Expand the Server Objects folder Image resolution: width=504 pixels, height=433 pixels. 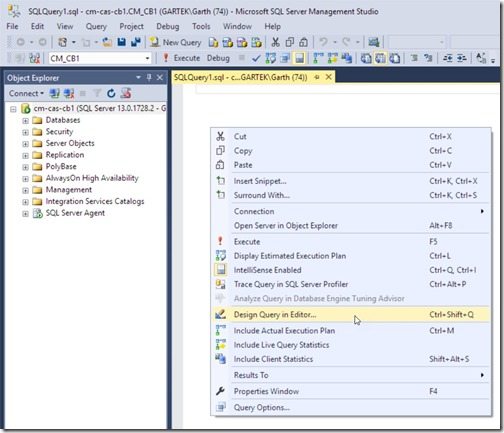[25, 144]
